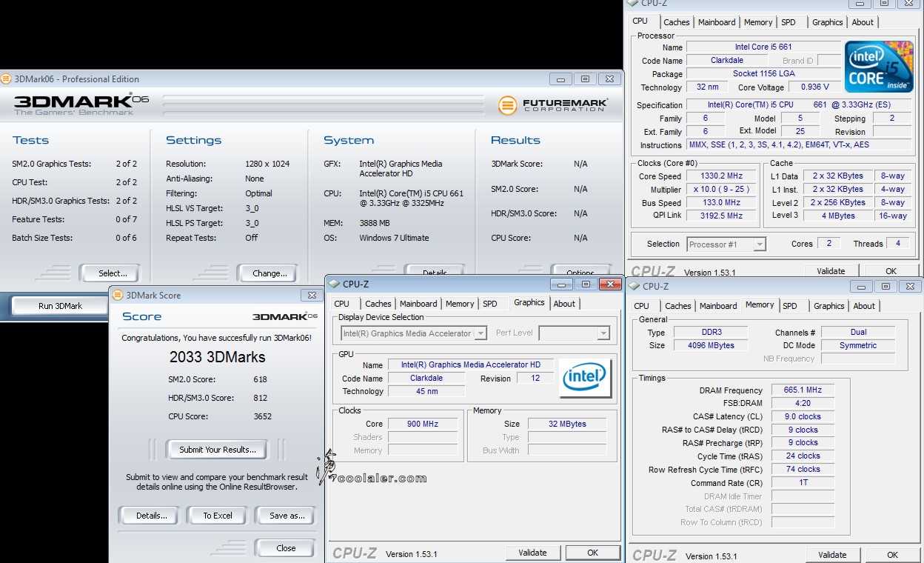Switch to Memory tab in CPU-Z Graphics window
This screenshot has height=563, width=924.
[460, 304]
